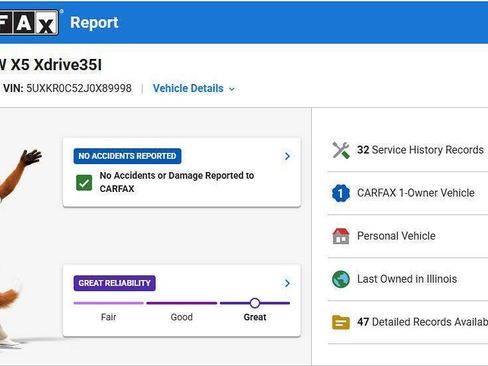The height and width of the screenshot is (366, 488).
Task: Expand the Vehicle Details dropdown
Action: 194,88
